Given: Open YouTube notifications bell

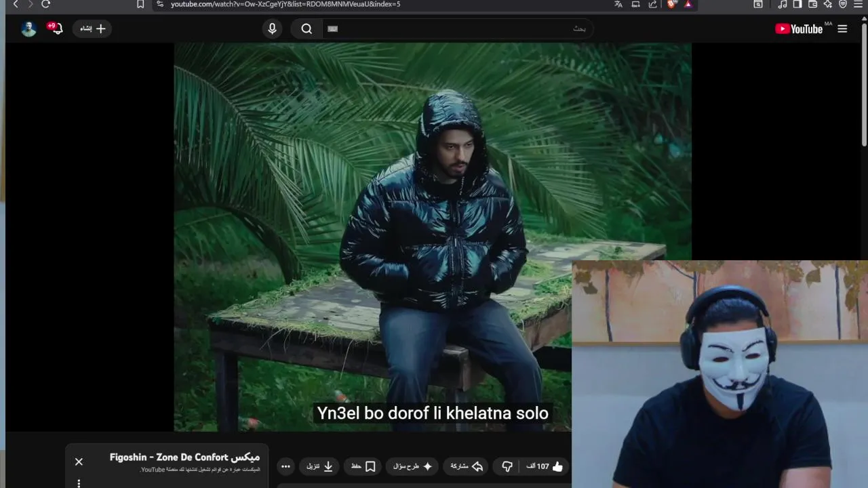Looking at the screenshot, I should point(57,28).
